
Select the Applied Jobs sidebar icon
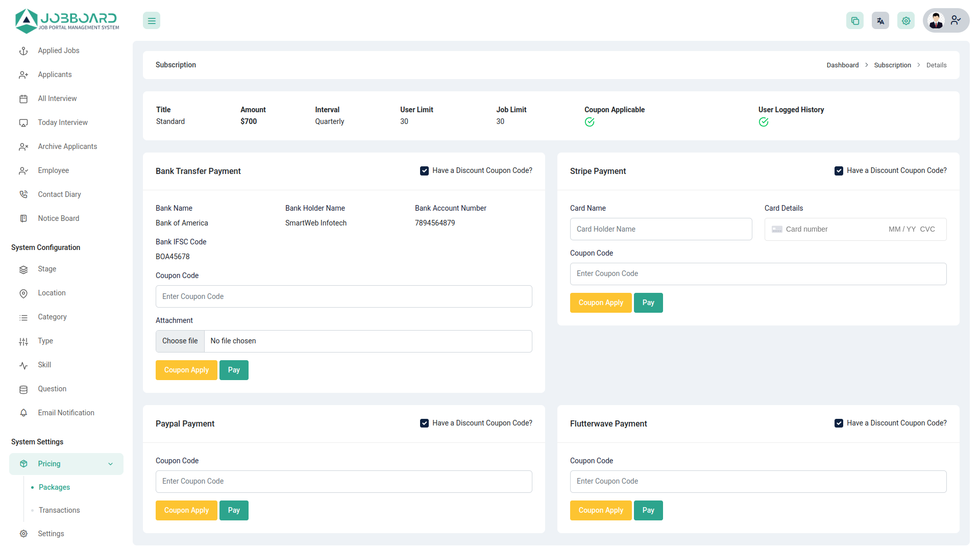[23, 51]
